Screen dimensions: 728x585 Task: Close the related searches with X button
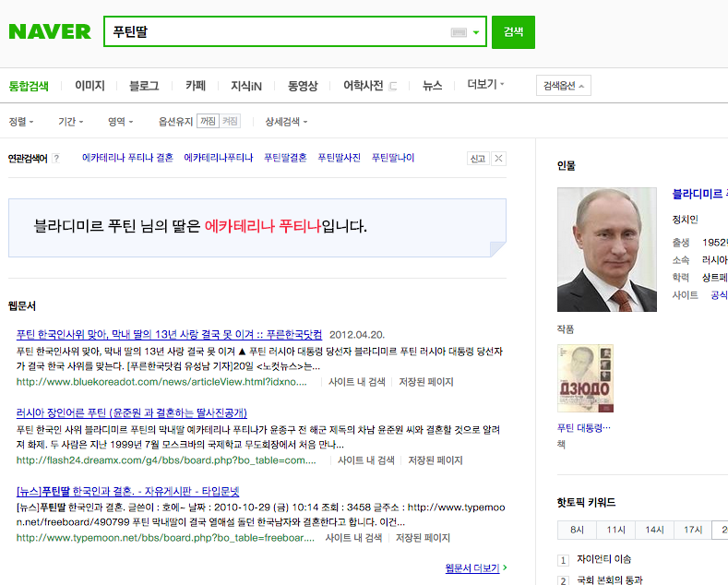[498, 159]
